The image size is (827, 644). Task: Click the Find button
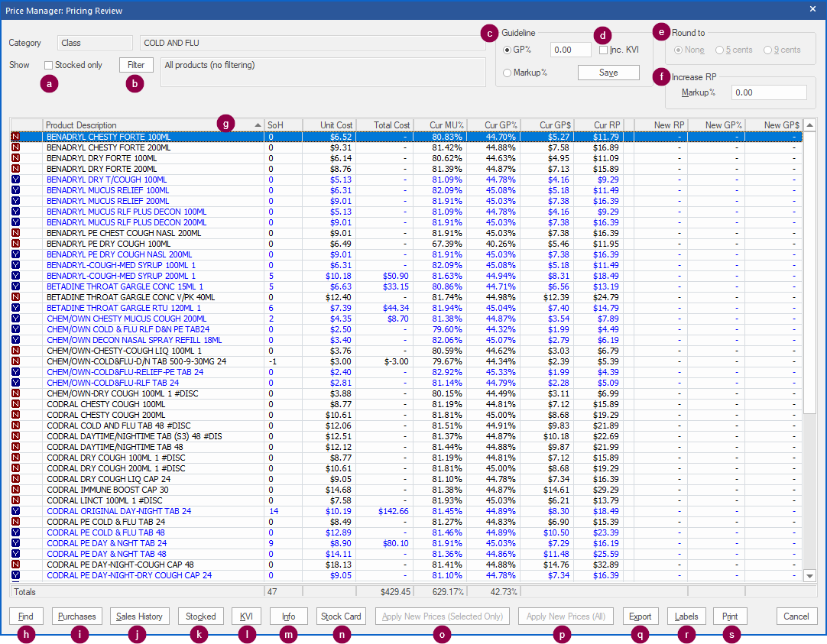pyautogui.click(x=26, y=616)
